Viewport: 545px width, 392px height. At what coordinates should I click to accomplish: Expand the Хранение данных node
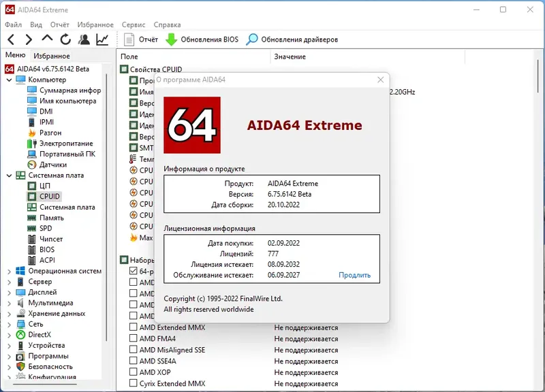pos(10,314)
